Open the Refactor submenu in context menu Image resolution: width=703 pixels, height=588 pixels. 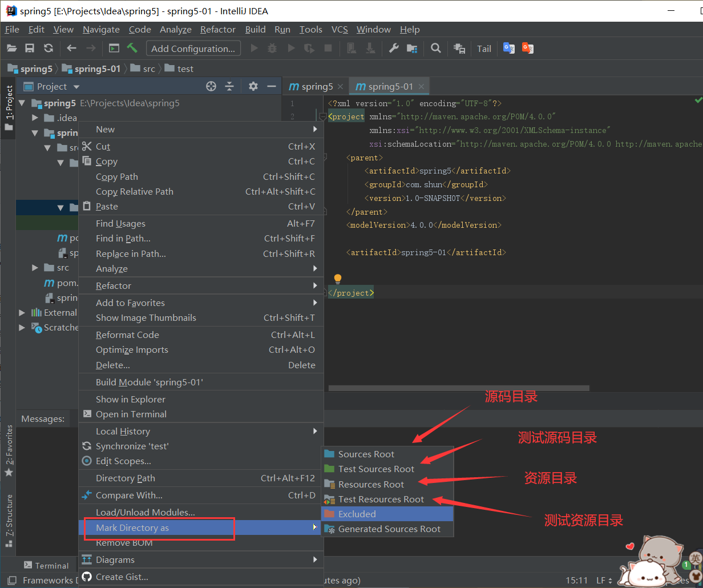point(201,285)
